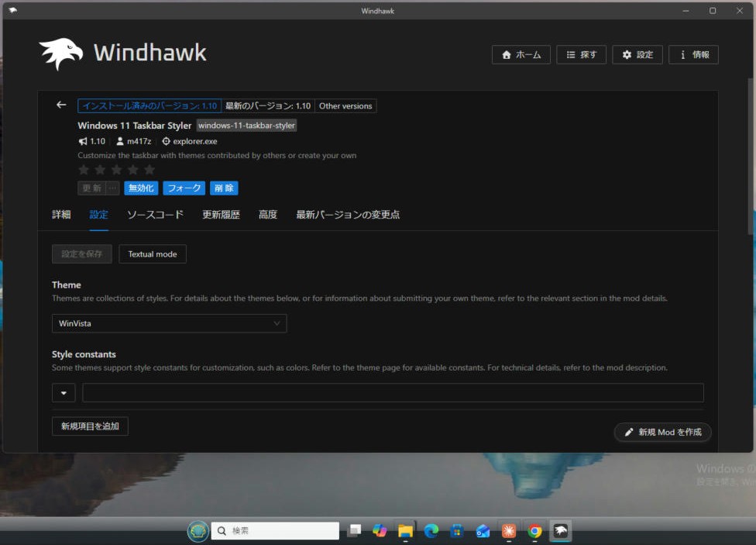Rate the mod with fourth star
756x545 pixels.
point(133,170)
